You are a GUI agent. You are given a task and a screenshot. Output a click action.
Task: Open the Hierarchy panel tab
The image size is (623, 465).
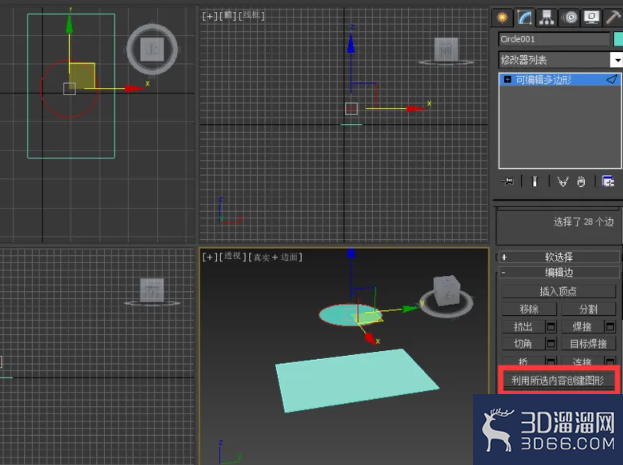tap(547, 17)
